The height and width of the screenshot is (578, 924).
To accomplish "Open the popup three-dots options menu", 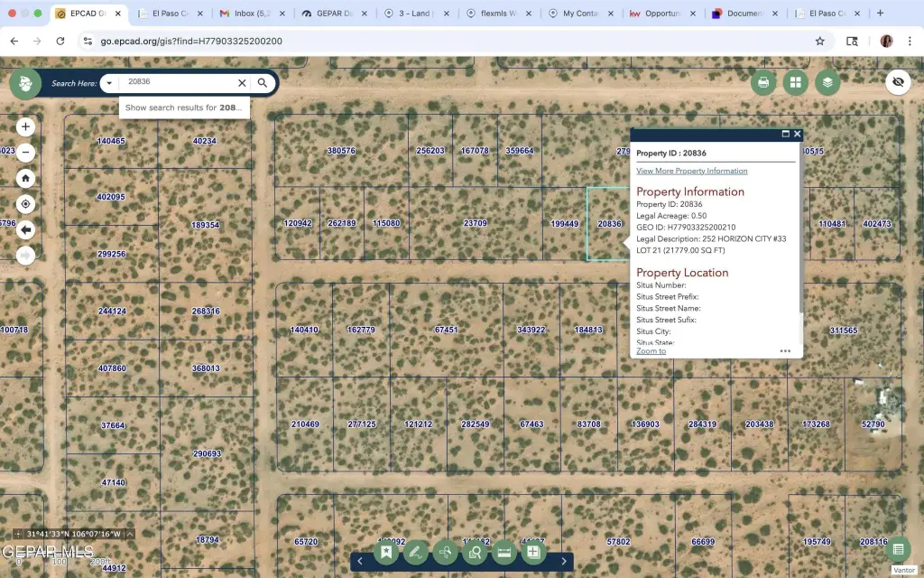I will tap(785, 351).
